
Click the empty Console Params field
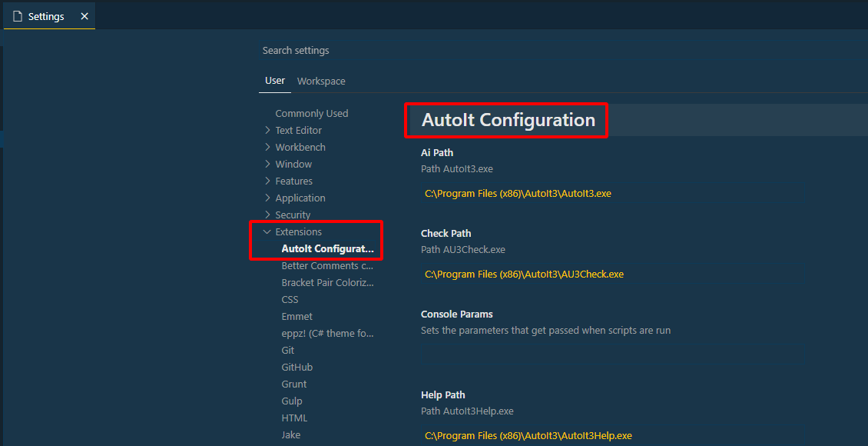(611, 354)
